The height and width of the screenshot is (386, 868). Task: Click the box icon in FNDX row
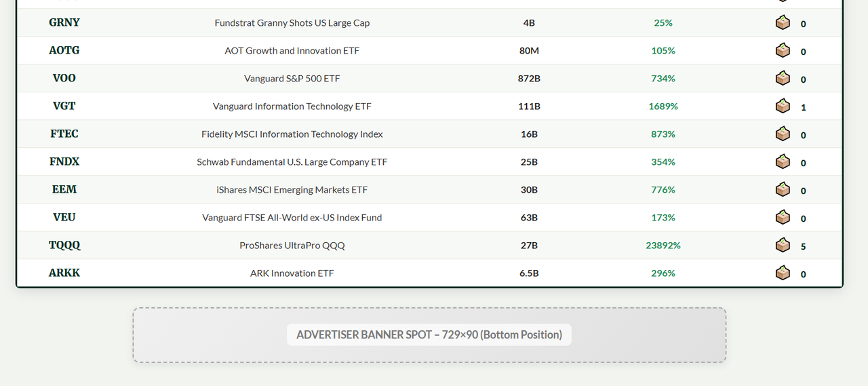[783, 161]
